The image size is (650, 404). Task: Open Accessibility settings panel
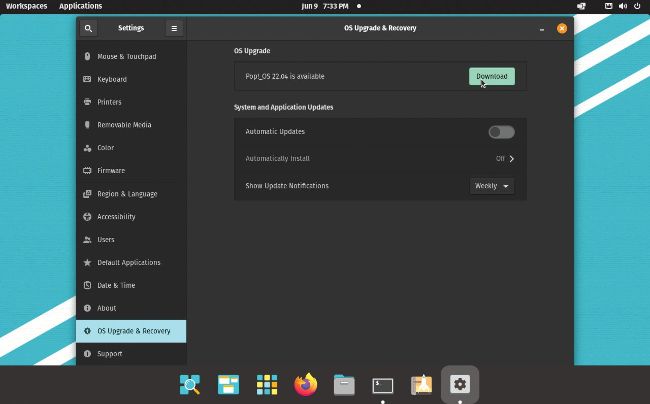coord(116,217)
